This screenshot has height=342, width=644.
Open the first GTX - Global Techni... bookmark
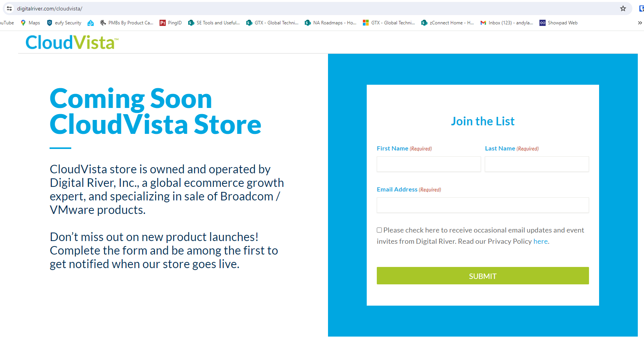(x=273, y=23)
